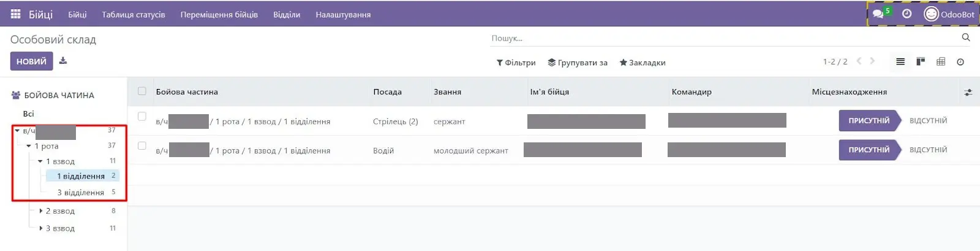The height and width of the screenshot is (251, 980).
Task: Go to the previous page arrow
Action: [x=859, y=61]
